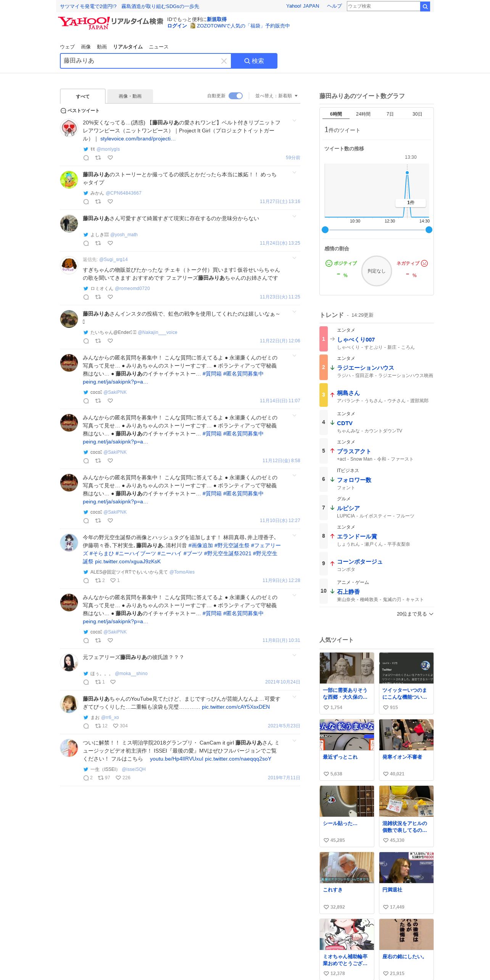The width and height of the screenshot is (490, 980).
Task: Clear the search field with the X icon
Action: tap(224, 61)
